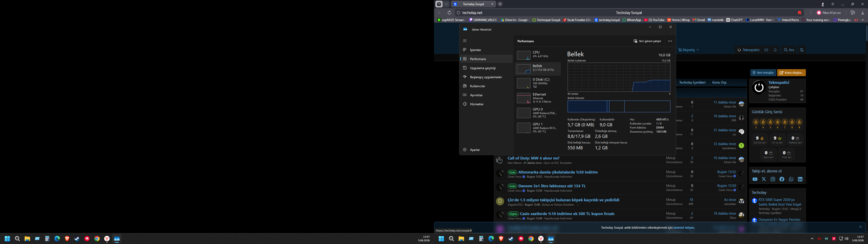Click Konu oluştur button

click(x=792, y=73)
